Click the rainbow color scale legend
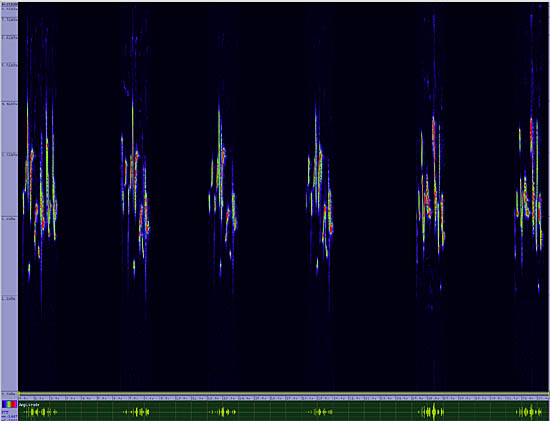The width and height of the screenshot is (550, 421). pyautogui.click(x=9, y=404)
